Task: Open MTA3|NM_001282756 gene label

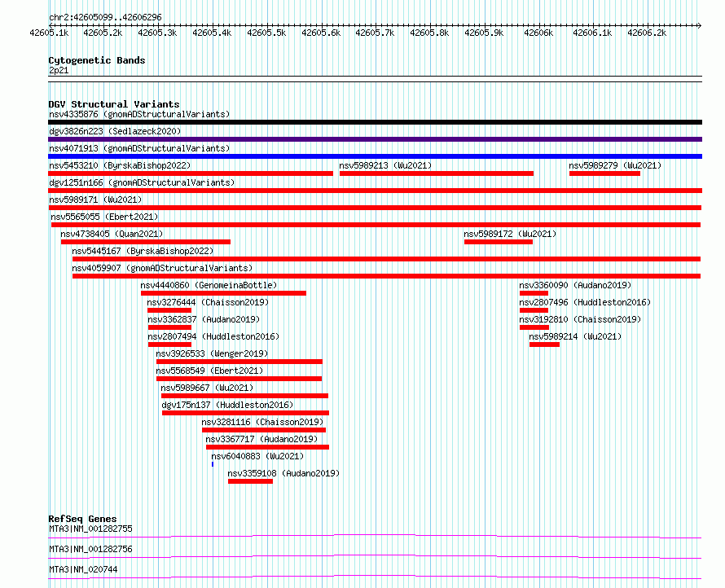Action: click(90, 549)
